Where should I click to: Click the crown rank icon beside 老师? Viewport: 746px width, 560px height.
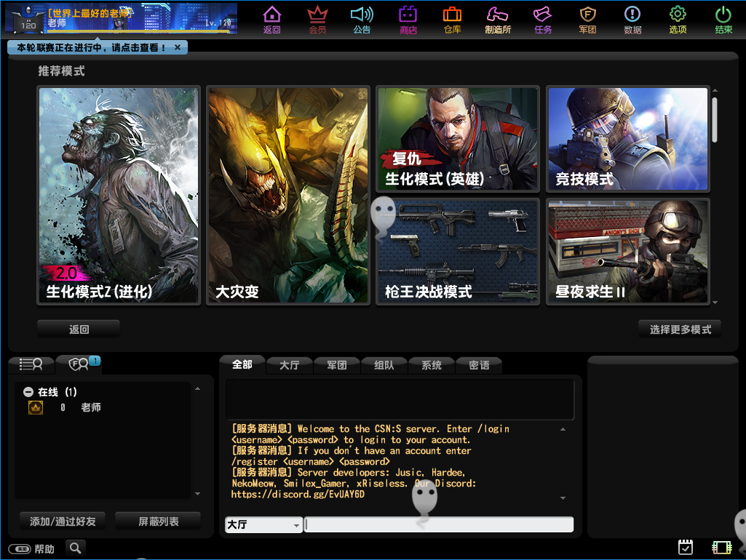coord(36,407)
